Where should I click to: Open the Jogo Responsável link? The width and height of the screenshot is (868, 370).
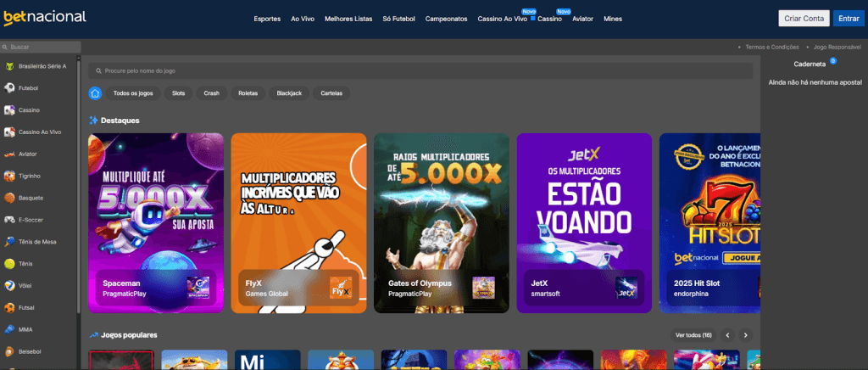point(837,47)
